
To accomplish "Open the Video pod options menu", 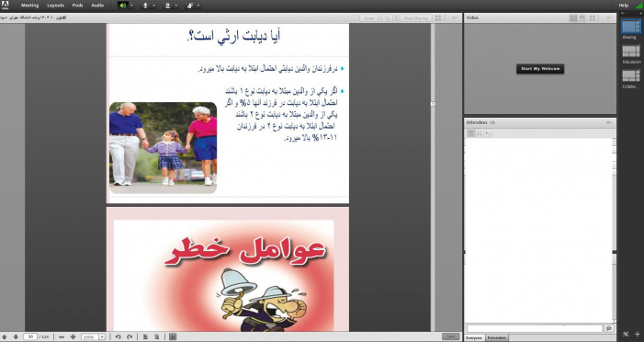I will [x=609, y=18].
